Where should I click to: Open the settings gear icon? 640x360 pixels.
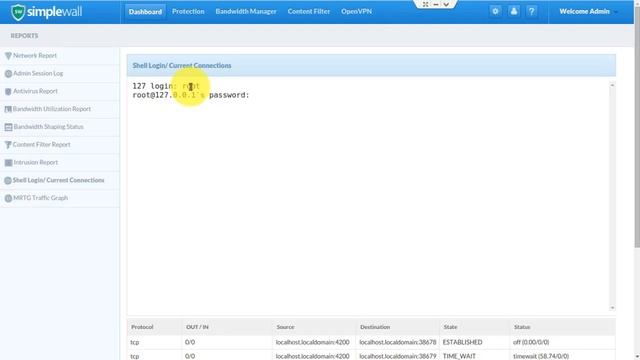point(495,11)
